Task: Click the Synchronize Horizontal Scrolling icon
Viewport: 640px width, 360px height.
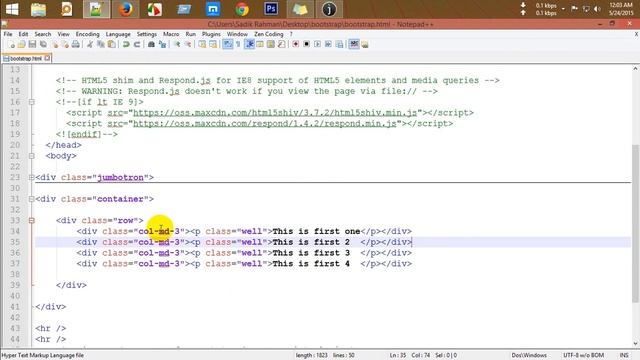Action: 213,44
